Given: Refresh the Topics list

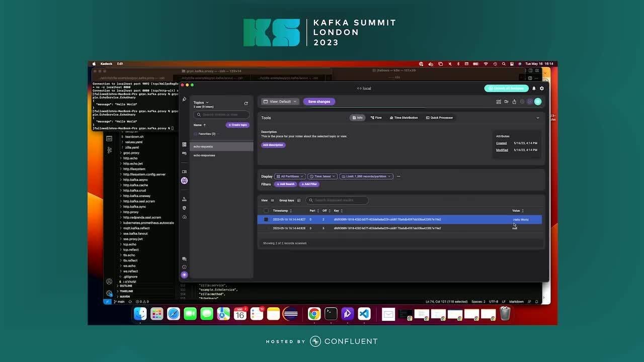Looking at the screenshot, I should click(246, 103).
